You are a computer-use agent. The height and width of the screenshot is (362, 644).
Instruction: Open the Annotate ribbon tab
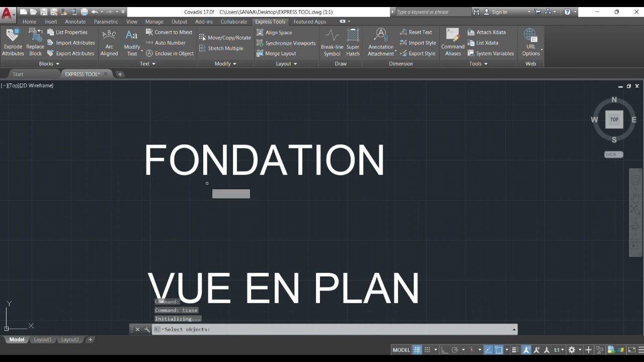click(x=75, y=22)
